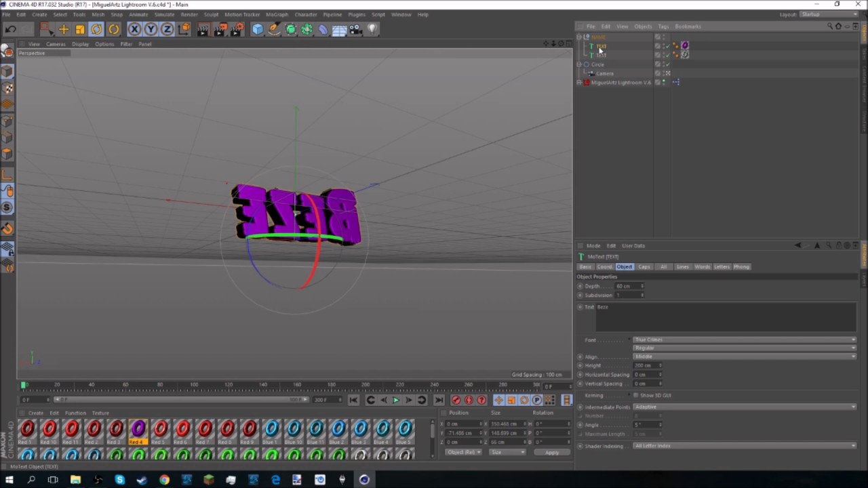Collapse the Circle object hierarchy

click(x=579, y=64)
